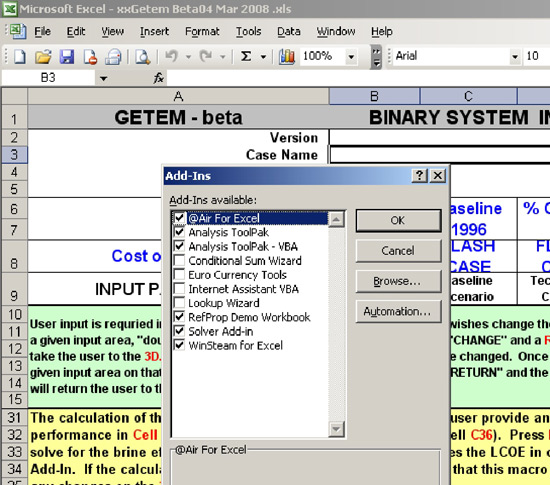550x485 pixels.
Task: Click the Undo arrow icon
Action: click(x=172, y=56)
